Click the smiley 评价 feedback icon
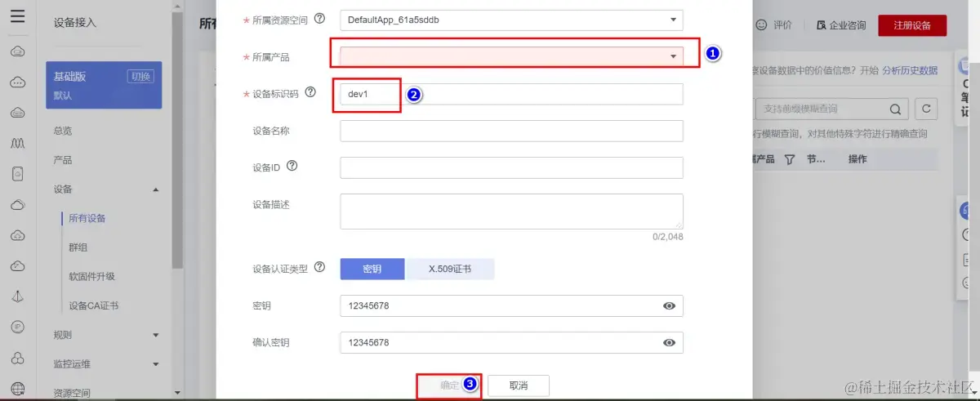Viewport: 980px width, 401px height. pyautogui.click(x=761, y=25)
